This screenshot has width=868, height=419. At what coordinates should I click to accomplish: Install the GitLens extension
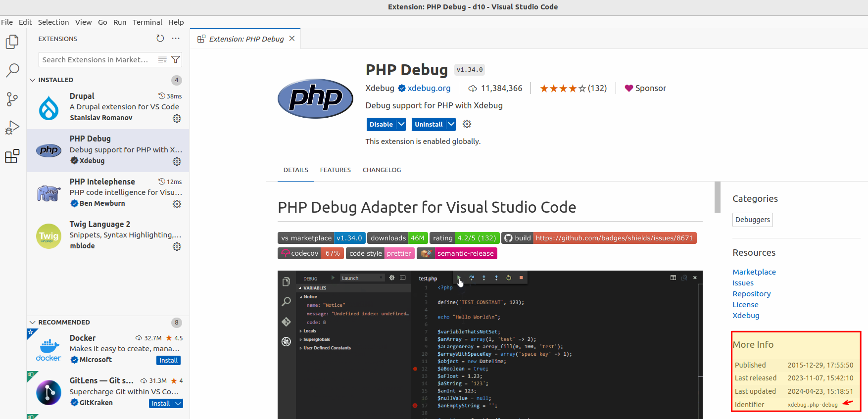[161, 404]
